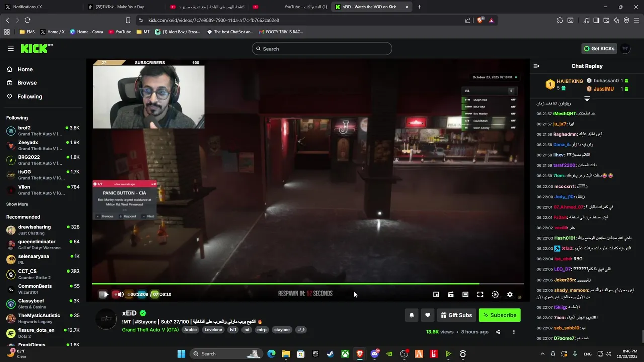Open Discord from the taskbar
The image size is (644, 362).
[x=374, y=354]
